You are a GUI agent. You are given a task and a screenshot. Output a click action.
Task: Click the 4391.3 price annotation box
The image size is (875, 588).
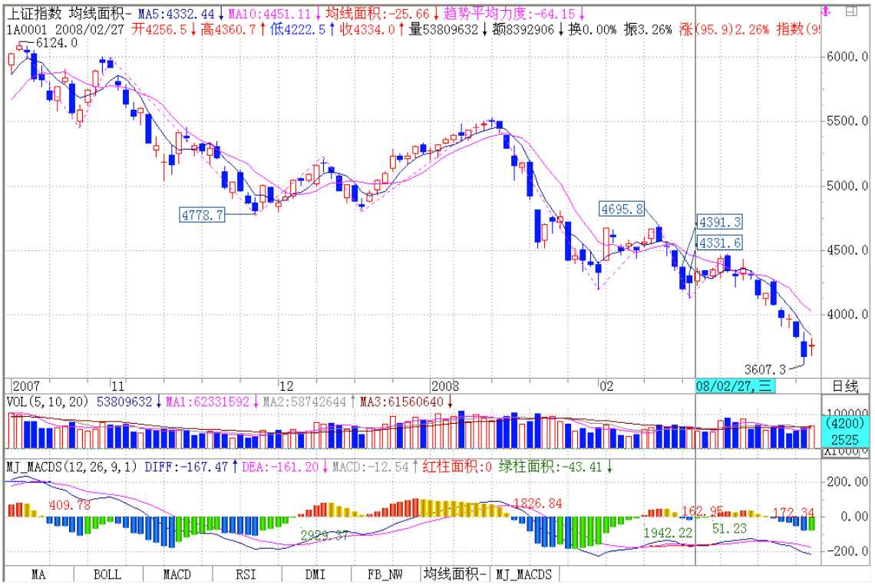(x=720, y=222)
